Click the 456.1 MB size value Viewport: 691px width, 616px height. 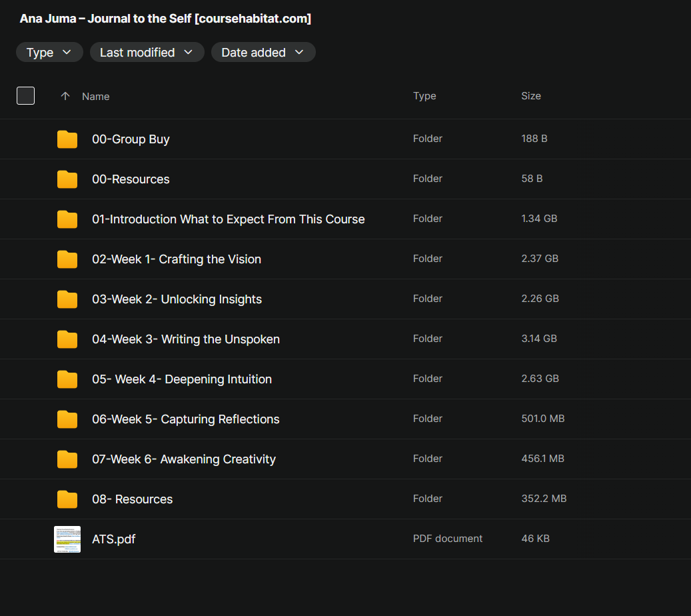543,459
